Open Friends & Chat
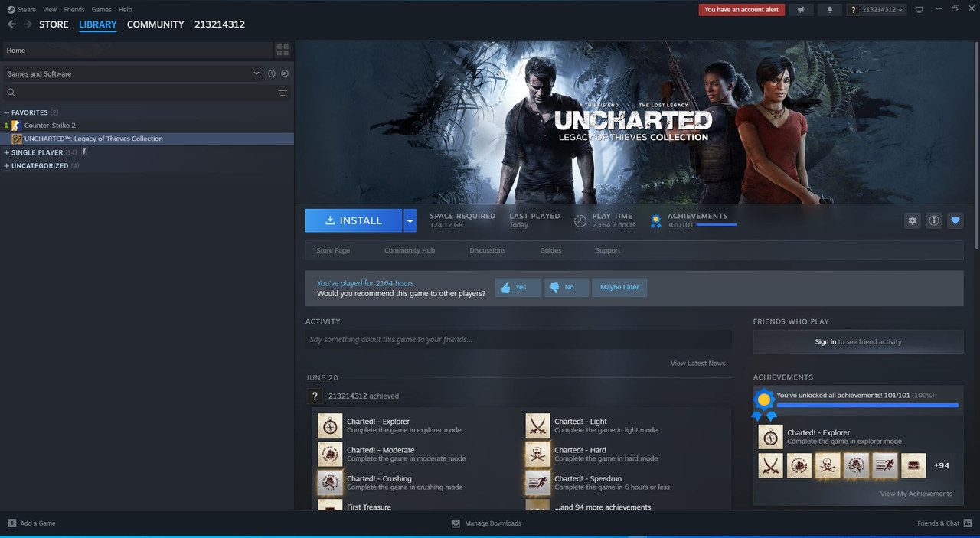Viewport: 980px width, 538px height. point(945,523)
